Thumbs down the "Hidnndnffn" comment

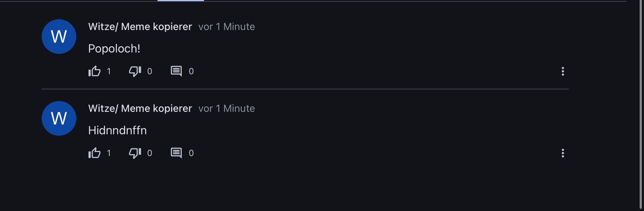click(135, 153)
